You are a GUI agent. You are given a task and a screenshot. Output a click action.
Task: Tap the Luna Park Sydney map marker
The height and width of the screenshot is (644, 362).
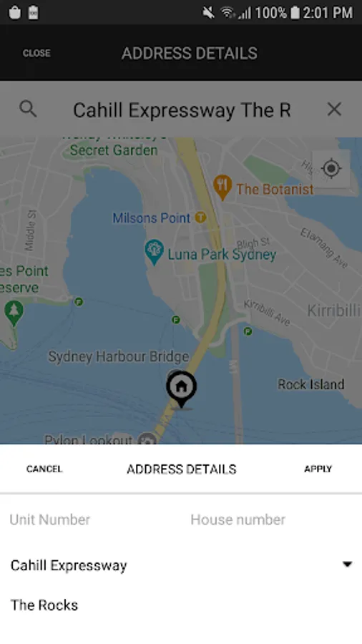(155, 252)
